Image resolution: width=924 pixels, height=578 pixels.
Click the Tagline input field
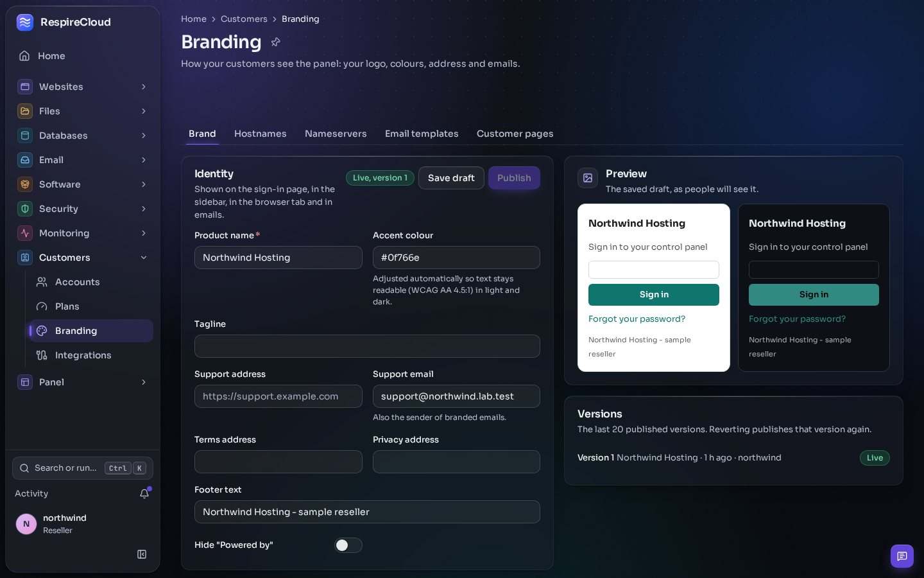(367, 346)
